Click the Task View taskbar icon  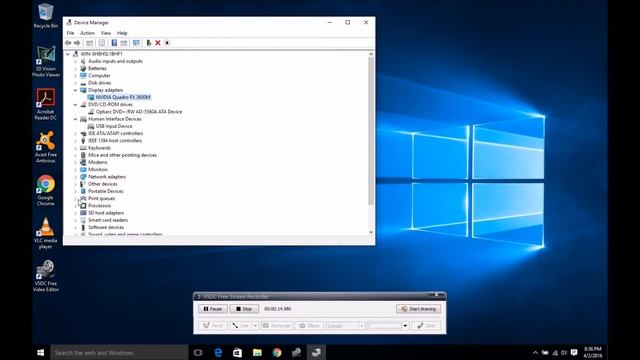pyautogui.click(x=198, y=353)
